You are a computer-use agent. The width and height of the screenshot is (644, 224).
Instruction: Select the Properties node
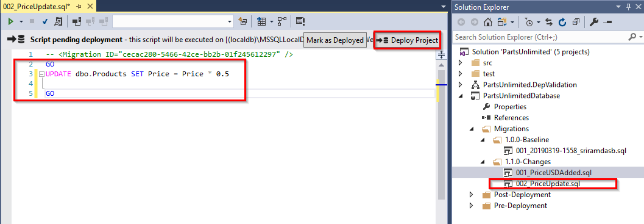point(510,107)
